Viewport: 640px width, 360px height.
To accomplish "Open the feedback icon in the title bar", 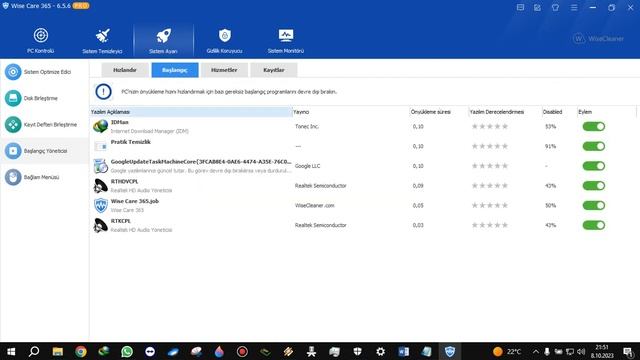I will pyautogui.click(x=520, y=7).
